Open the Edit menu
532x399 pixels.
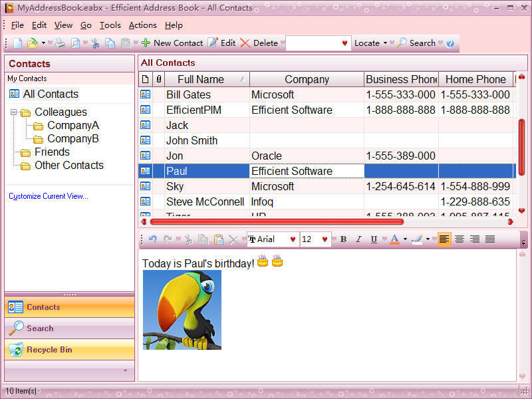[39, 25]
